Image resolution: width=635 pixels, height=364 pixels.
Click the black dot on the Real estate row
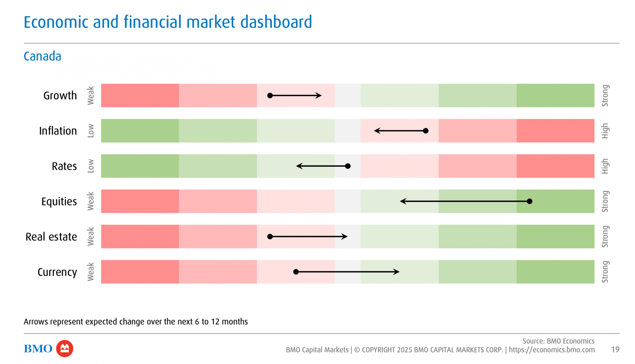click(x=270, y=236)
